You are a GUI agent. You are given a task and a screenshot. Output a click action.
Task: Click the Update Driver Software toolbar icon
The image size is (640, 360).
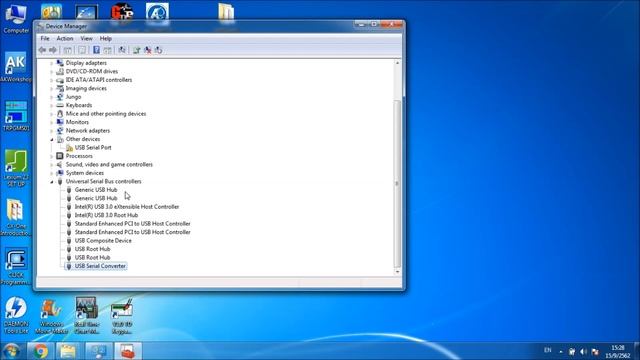(137, 50)
